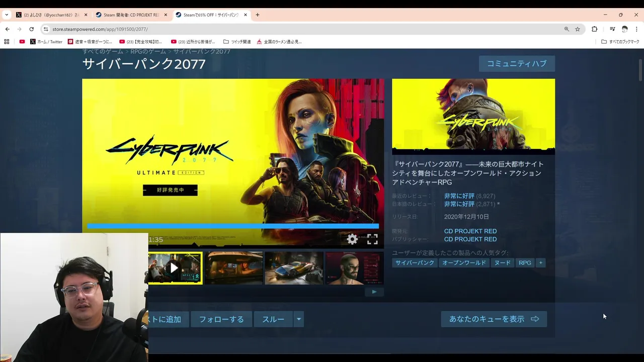Open the tab search dropdown arrow
The width and height of the screenshot is (644, 362).
click(7, 15)
